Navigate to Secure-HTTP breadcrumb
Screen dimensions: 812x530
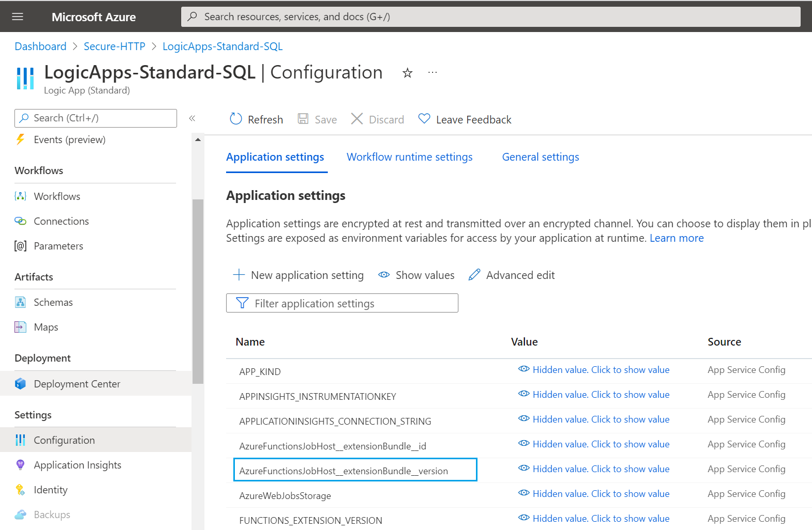[115, 46]
